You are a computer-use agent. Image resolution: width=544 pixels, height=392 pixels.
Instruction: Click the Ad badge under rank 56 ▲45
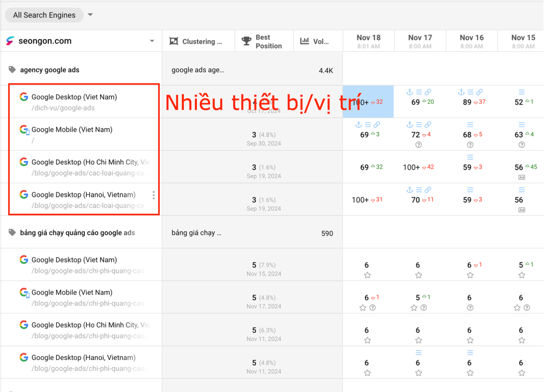(x=522, y=177)
